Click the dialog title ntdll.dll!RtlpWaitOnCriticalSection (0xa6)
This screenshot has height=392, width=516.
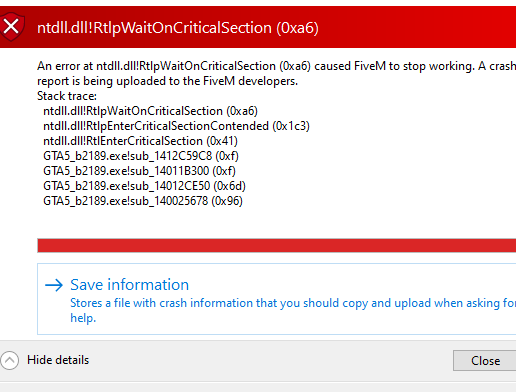tap(178, 28)
